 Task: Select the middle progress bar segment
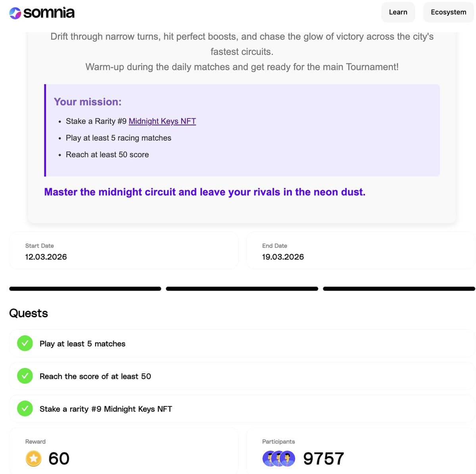(x=242, y=289)
